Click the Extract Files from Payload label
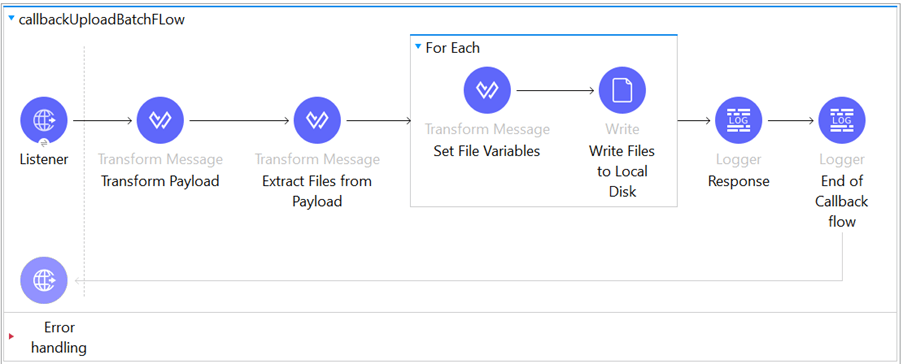Screen dimensions: 903x364 click(x=317, y=191)
